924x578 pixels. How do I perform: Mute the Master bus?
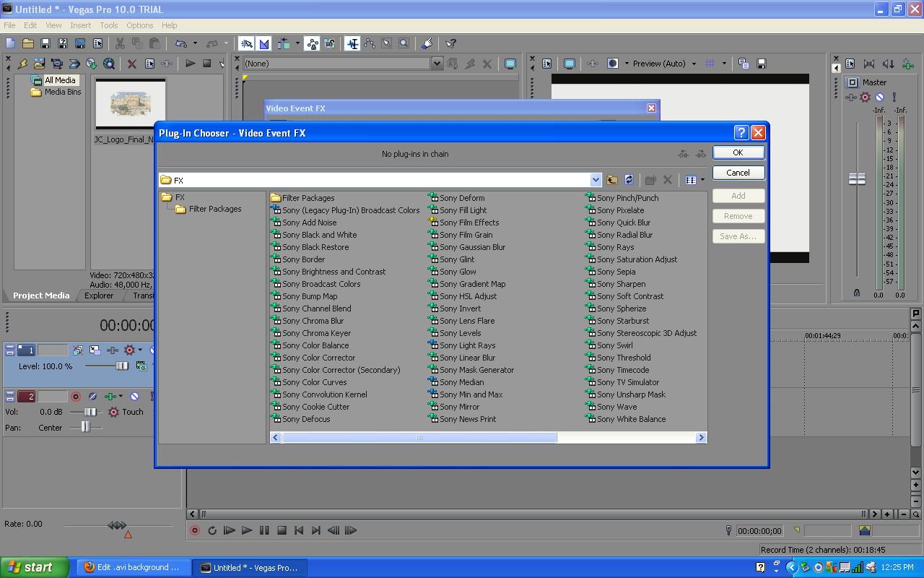pos(880,98)
